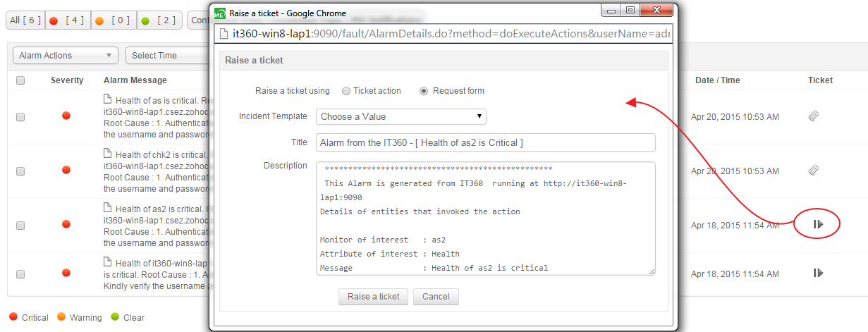Show all alarms with the All tab
868x332 pixels.
tap(25, 20)
